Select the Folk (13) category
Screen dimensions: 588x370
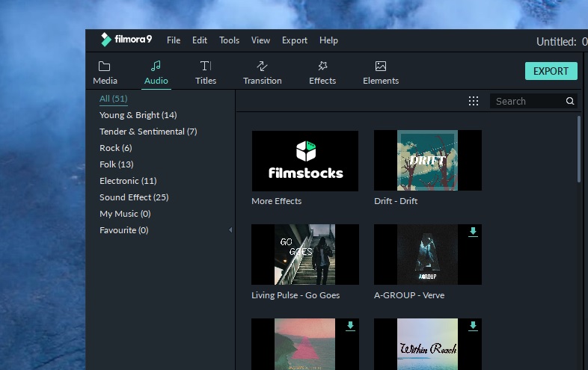tap(116, 164)
